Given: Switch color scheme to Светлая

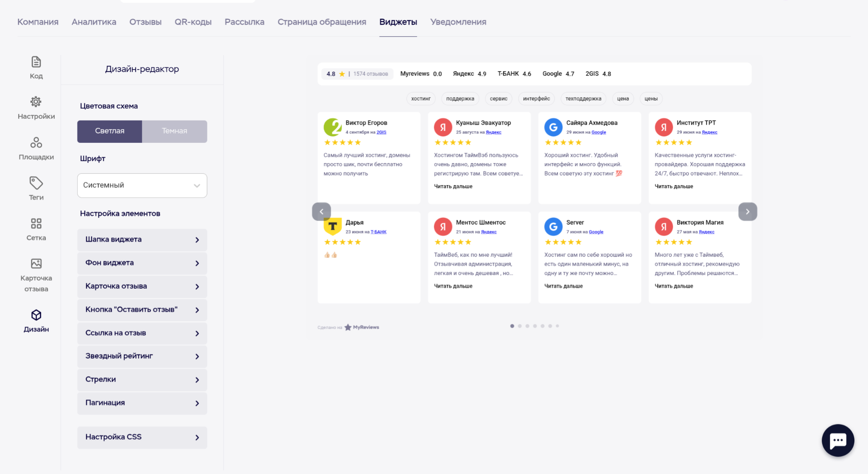Looking at the screenshot, I should pyautogui.click(x=109, y=131).
